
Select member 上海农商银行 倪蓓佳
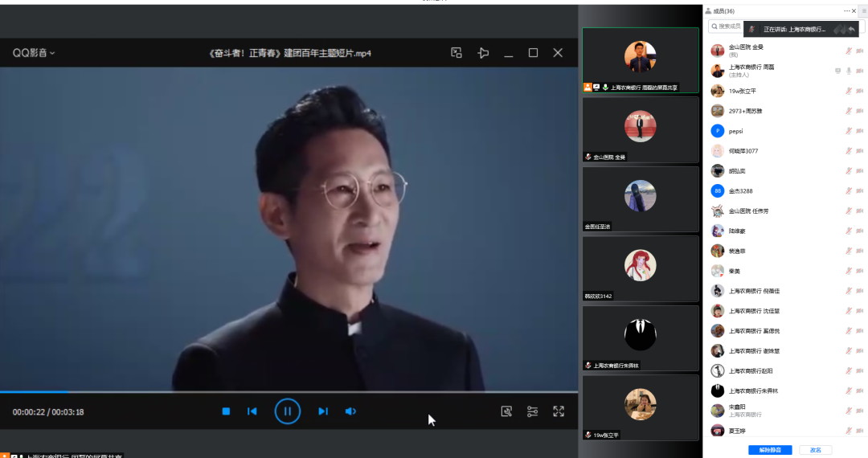[x=786, y=291]
